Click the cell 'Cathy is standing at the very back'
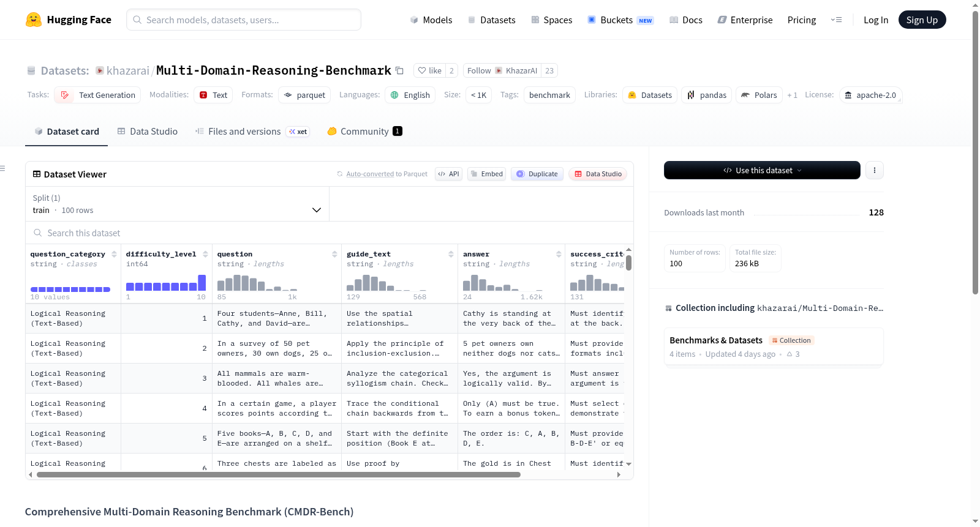Screen dimensions: 980x527 click(x=511, y=318)
